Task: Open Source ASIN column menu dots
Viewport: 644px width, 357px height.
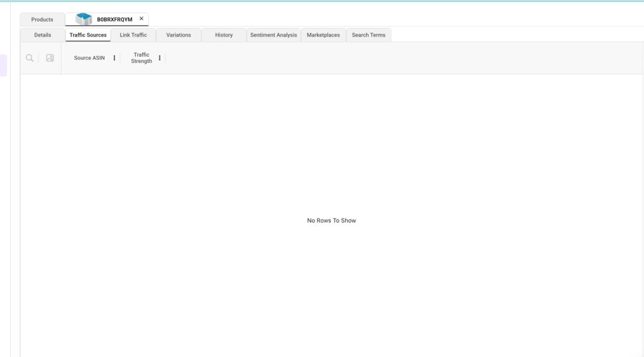Action: point(114,58)
